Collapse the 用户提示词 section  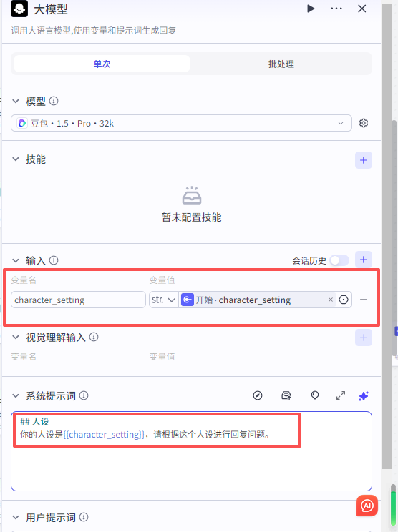click(16, 518)
